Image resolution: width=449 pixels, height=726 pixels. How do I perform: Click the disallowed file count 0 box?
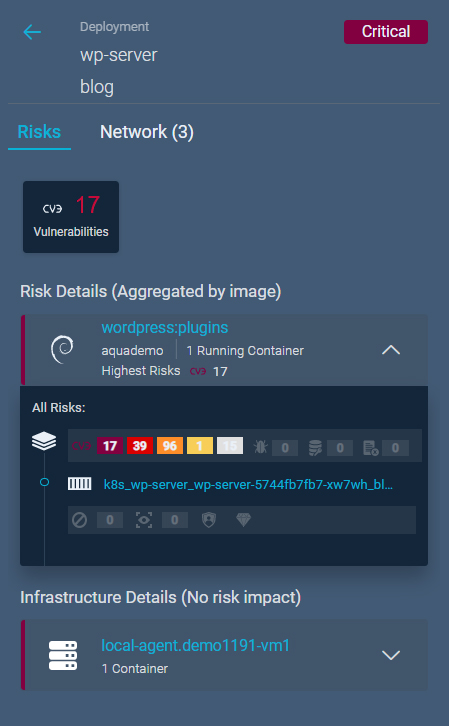395,448
